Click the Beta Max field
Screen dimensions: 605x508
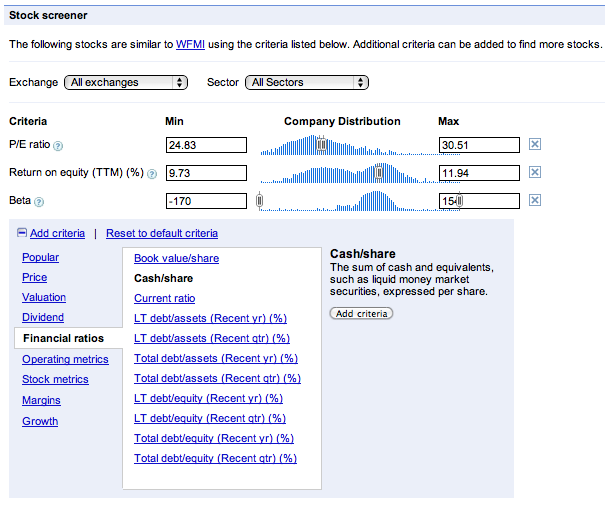tap(479, 201)
